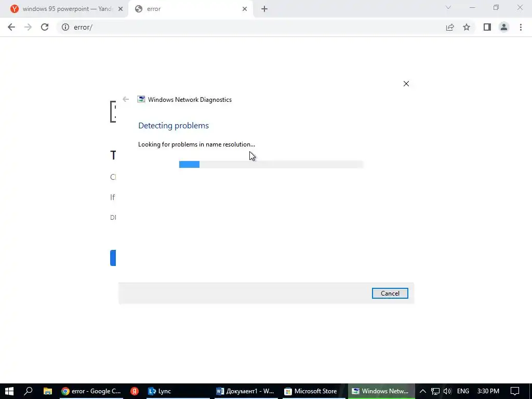Close the error tab

(245, 9)
